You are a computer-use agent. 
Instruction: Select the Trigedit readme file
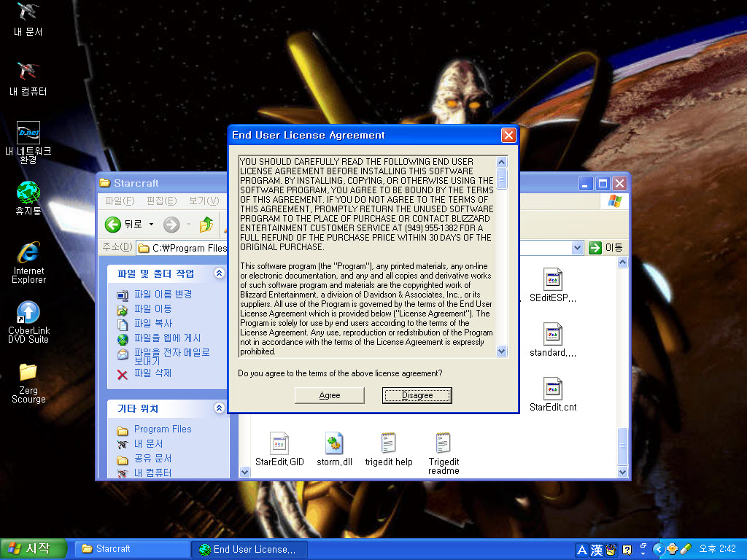pyautogui.click(x=444, y=454)
